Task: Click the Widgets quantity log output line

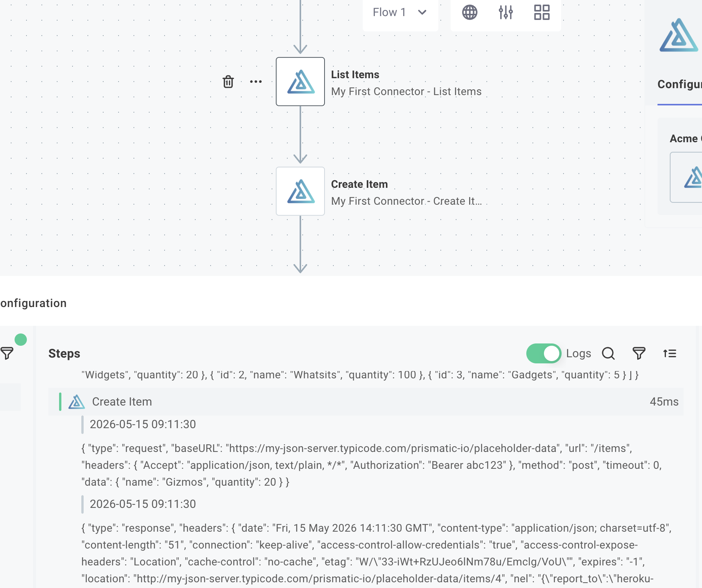Action: tap(360, 374)
